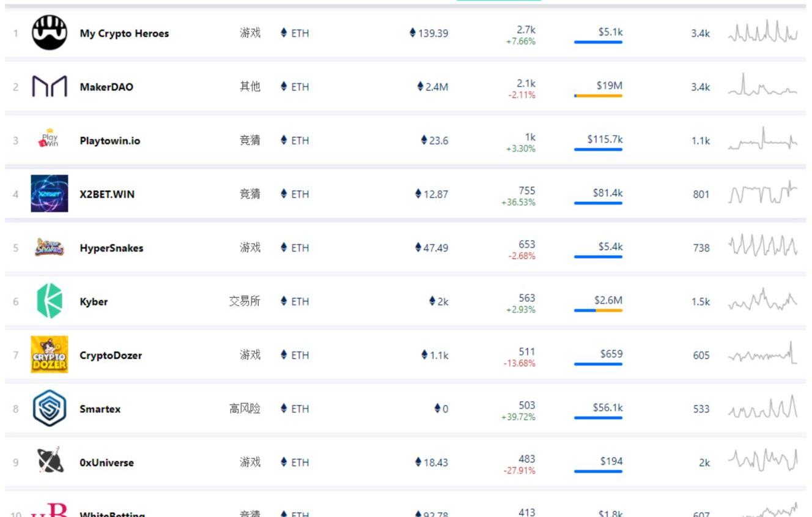Click the green Kyber logo icon
The width and height of the screenshot is (812, 517).
click(50, 301)
